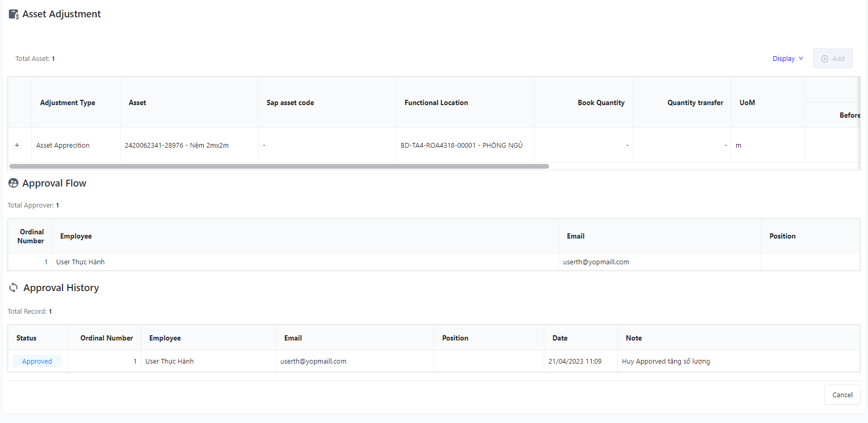Click the Date column header in history
This screenshot has height=423, width=868.
click(560, 338)
